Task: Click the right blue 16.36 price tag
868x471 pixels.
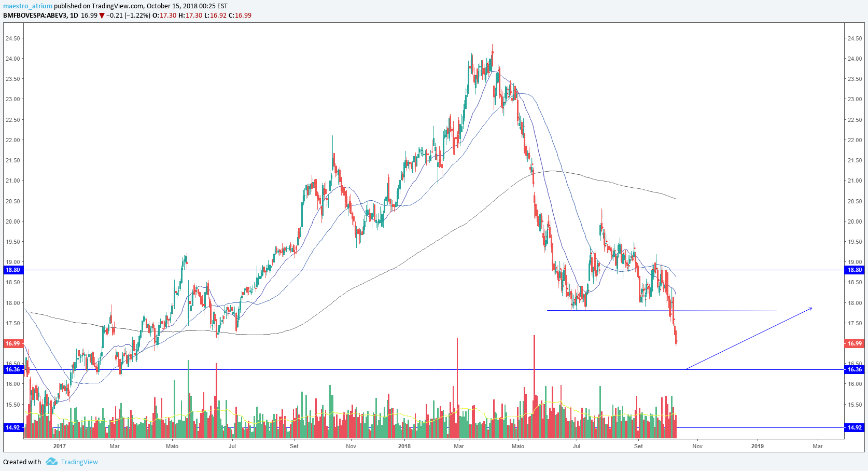Action: pyautogui.click(x=855, y=369)
